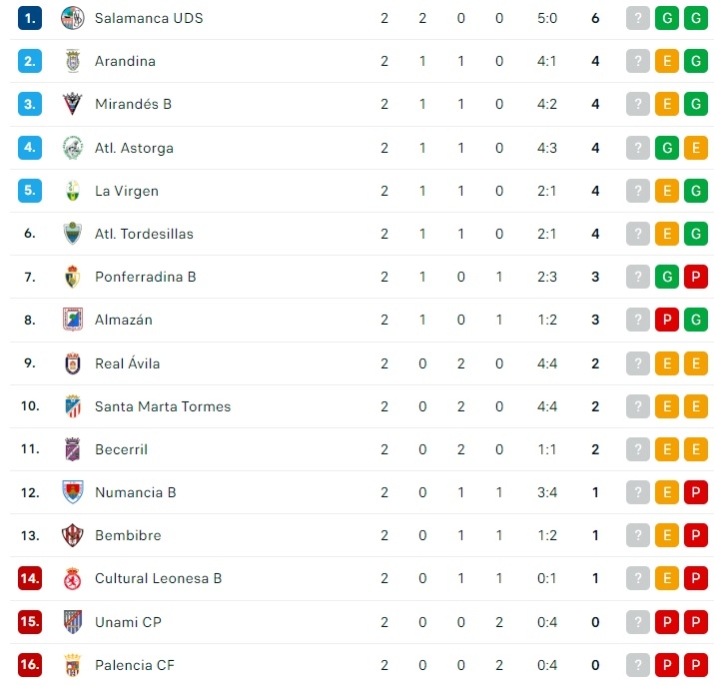The width and height of the screenshot is (714, 686).
Task: Click La Virgen orange E form badge
Action: [667, 191]
